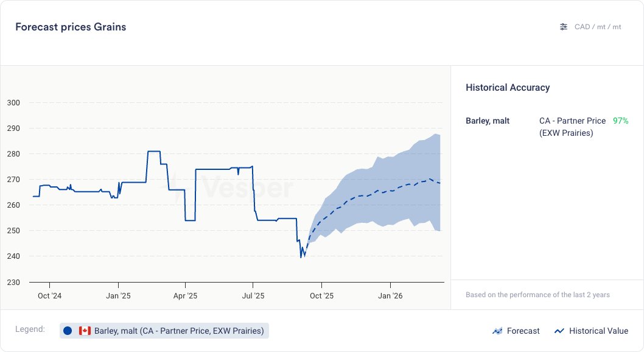Click the Historical Accuracy heading
This screenshot has height=352, width=644.
click(508, 88)
